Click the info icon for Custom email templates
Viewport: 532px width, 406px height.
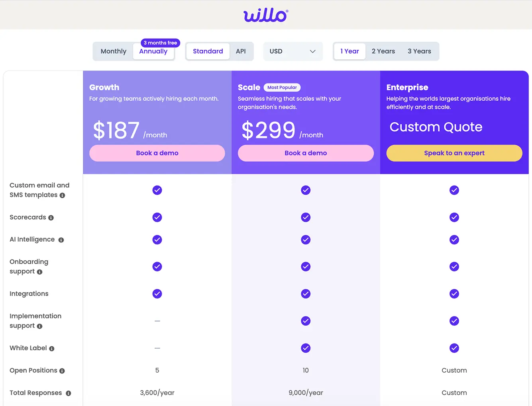62,195
